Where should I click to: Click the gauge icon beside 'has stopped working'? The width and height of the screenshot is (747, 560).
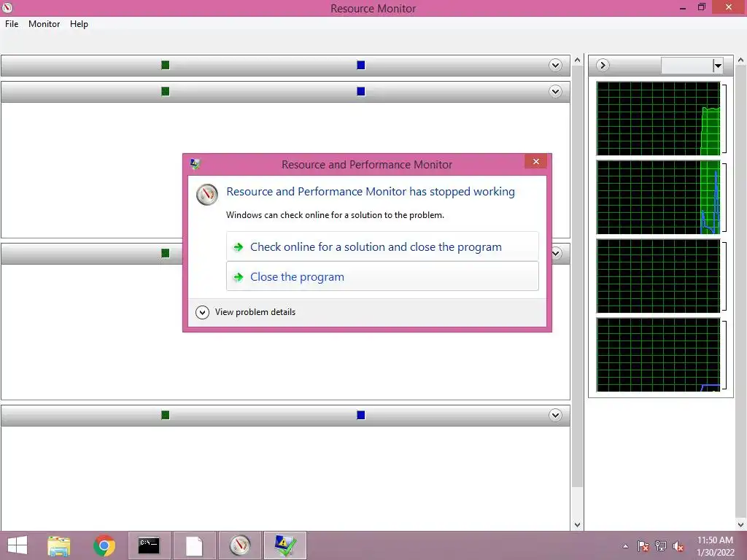[x=207, y=194]
